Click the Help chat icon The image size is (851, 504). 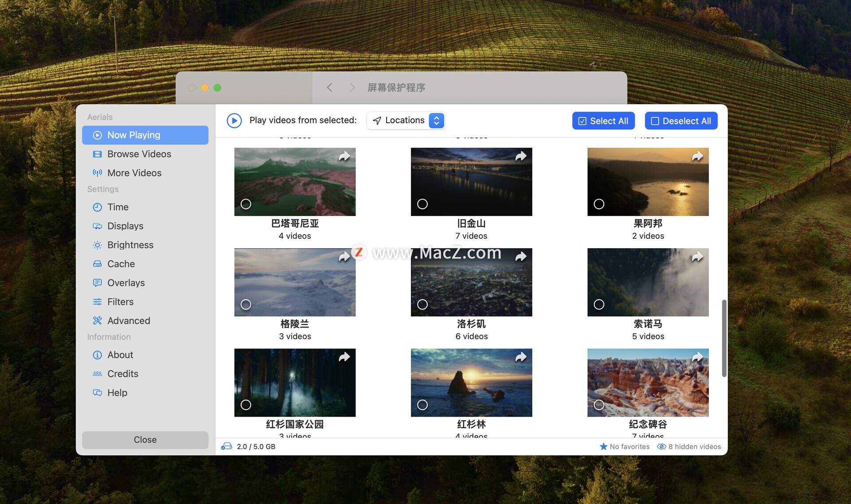click(97, 393)
